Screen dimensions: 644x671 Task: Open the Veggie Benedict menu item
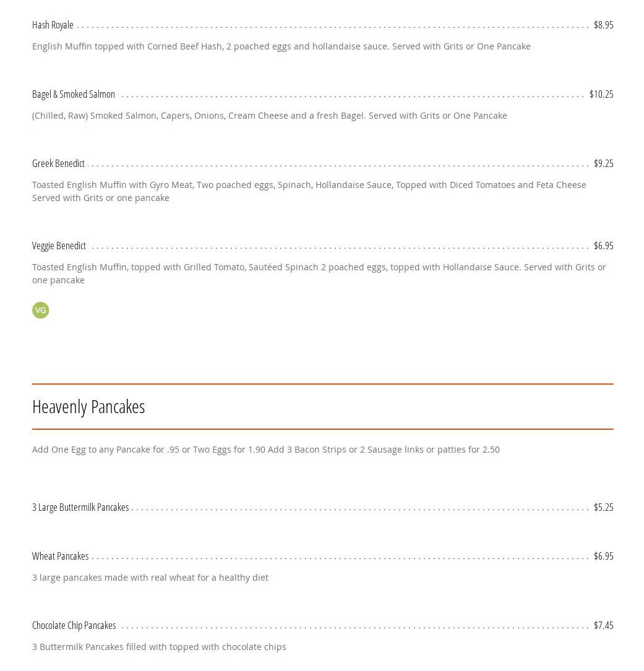point(59,246)
